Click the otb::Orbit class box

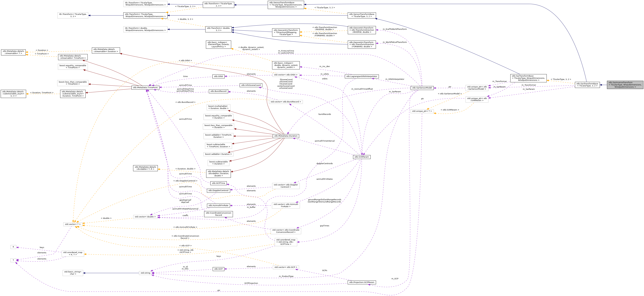pyautogui.click(x=218, y=76)
